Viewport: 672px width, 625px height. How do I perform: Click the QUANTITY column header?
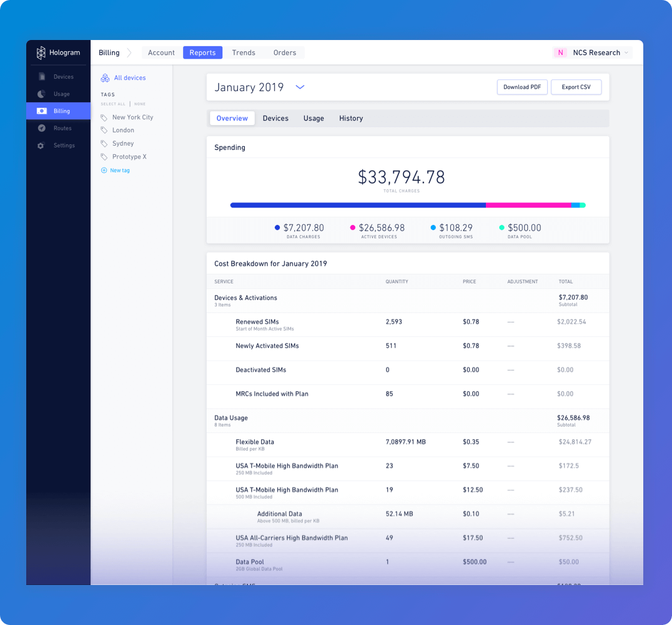pos(397,282)
